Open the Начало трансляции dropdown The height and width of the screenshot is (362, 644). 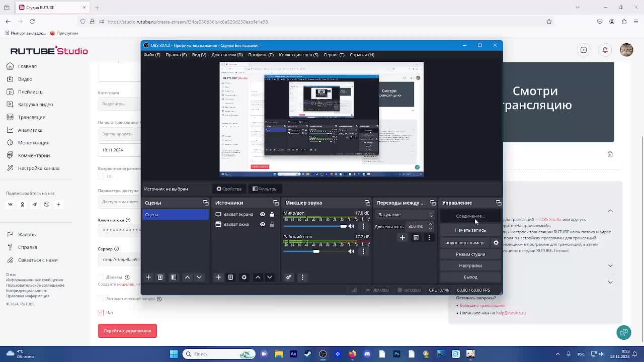click(x=119, y=134)
